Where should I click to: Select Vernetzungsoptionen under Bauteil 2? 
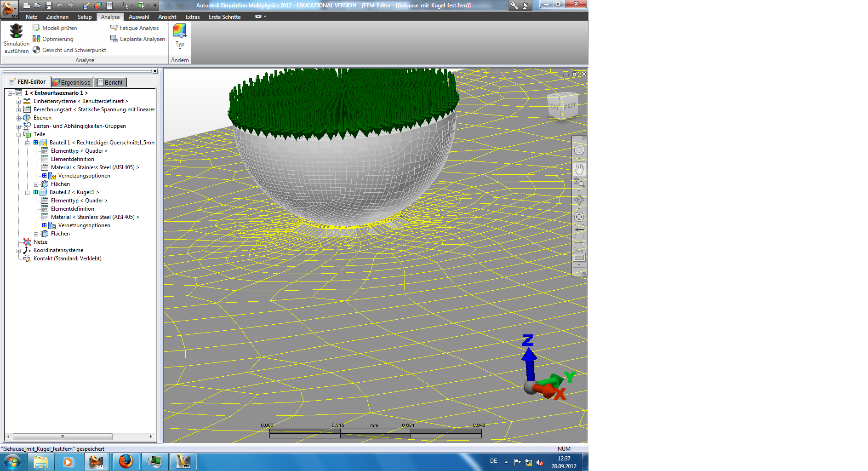pyautogui.click(x=84, y=225)
